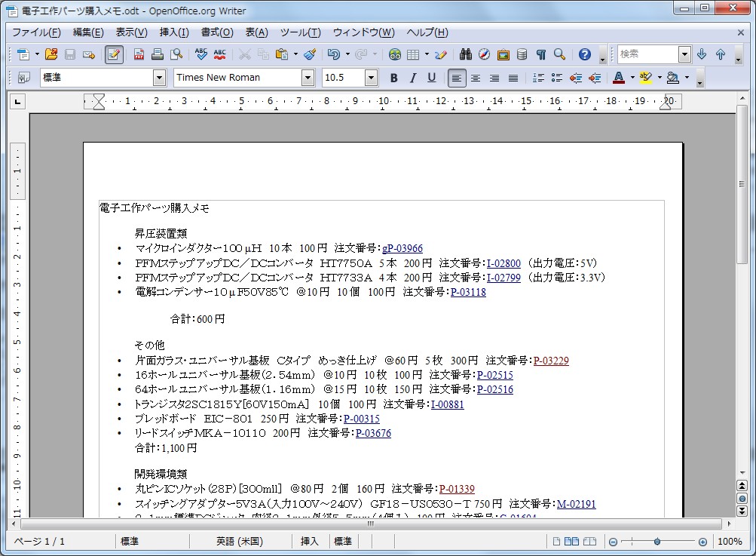
Task: Open Background Color dropdown arrow
Action: pyautogui.click(x=687, y=78)
